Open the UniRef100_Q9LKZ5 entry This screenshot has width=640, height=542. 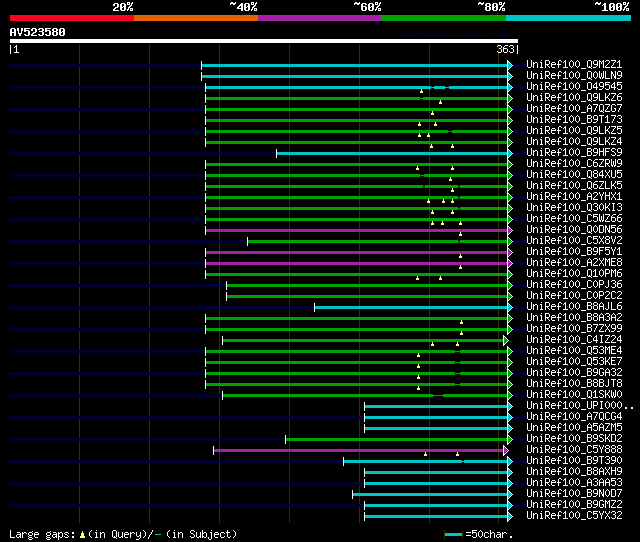click(574, 131)
